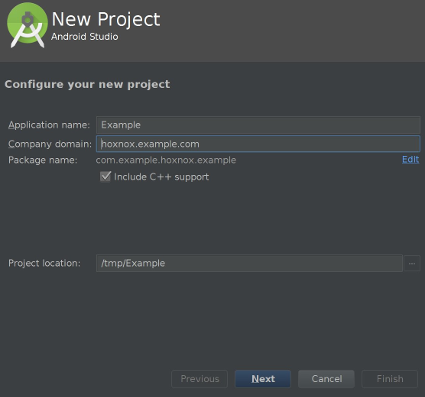Cancel the new project wizard

pyautogui.click(x=326, y=379)
